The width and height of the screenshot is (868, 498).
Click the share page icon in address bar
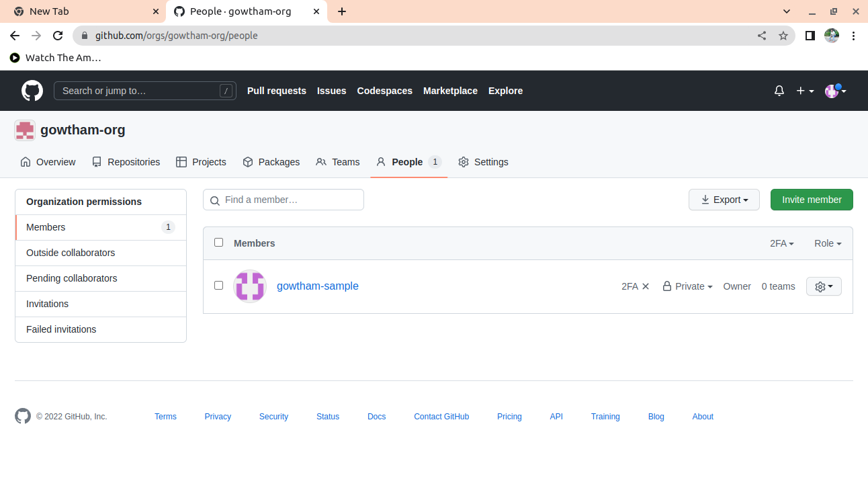(x=762, y=36)
